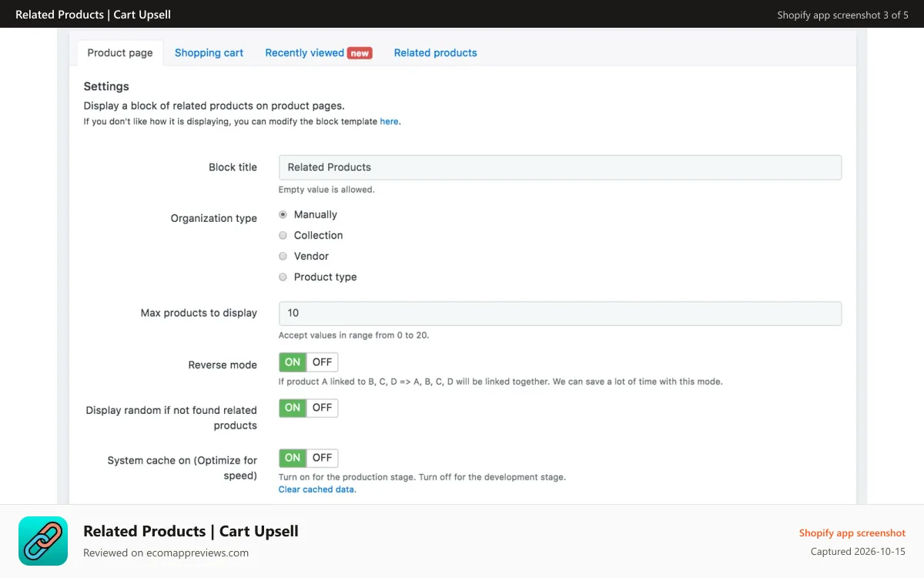Click 'Display a block of related products' description
Image resolution: width=924 pixels, height=578 pixels.
214,106
